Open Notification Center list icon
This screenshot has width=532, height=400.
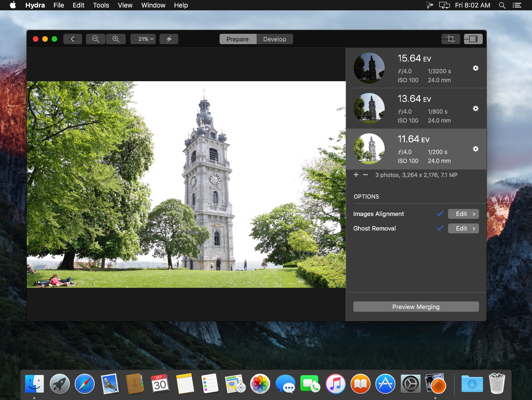517,5
